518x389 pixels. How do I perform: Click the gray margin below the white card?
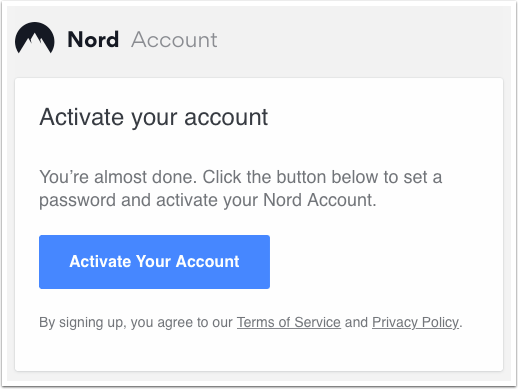coord(259,376)
